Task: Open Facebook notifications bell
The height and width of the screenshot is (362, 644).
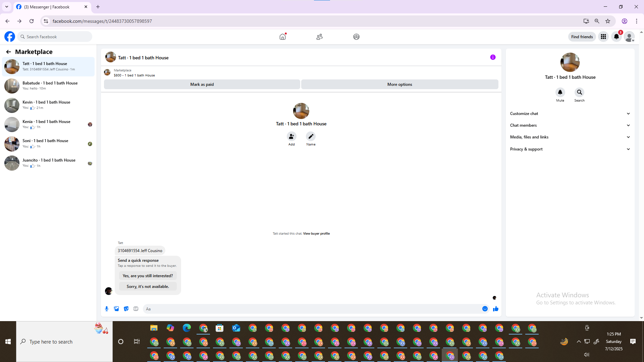Action: point(616,37)
